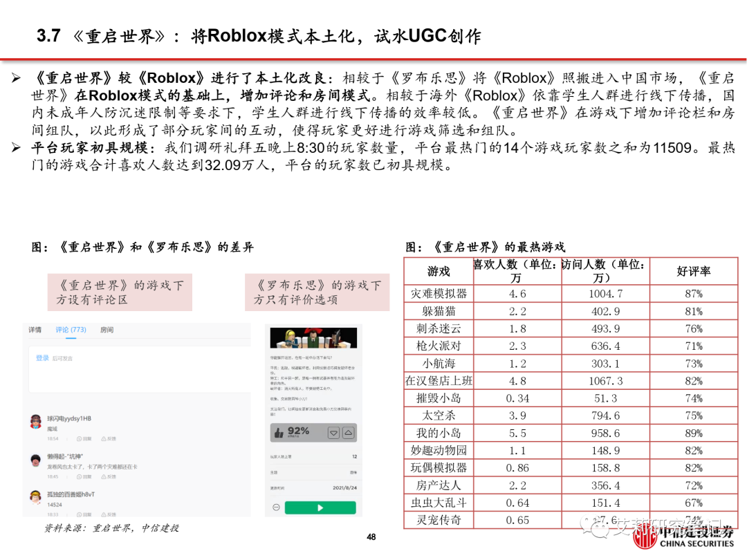The width and height of the screenshot is (747, 560).
Task: Click the 房产达人 table cell
Action: (439, 486)
